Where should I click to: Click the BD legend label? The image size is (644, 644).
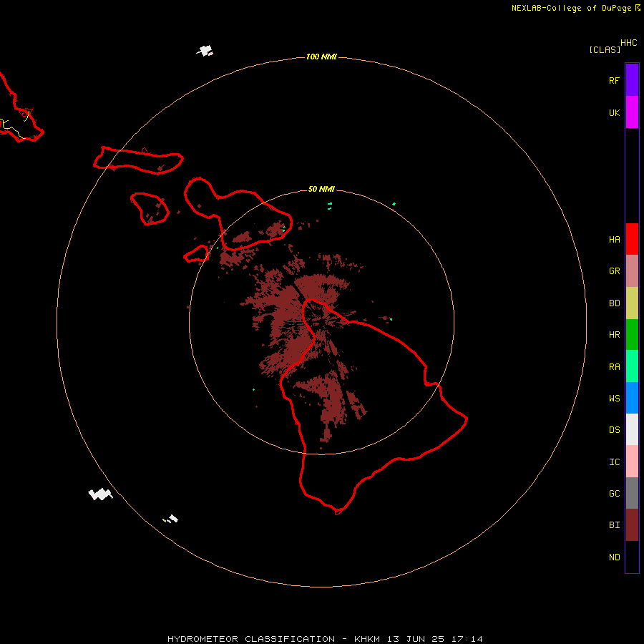pyautogui.click(x=614, y=303)
